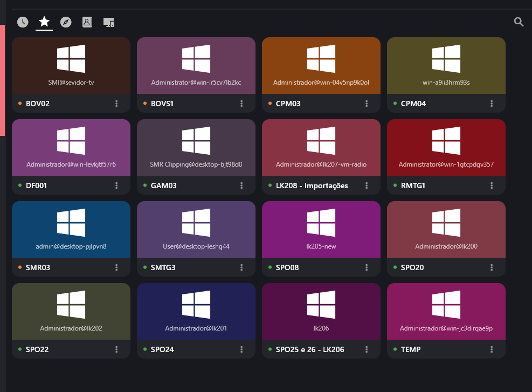Open options menu for SPO22
Screen dimensions: 532x392
coord(116,349)
